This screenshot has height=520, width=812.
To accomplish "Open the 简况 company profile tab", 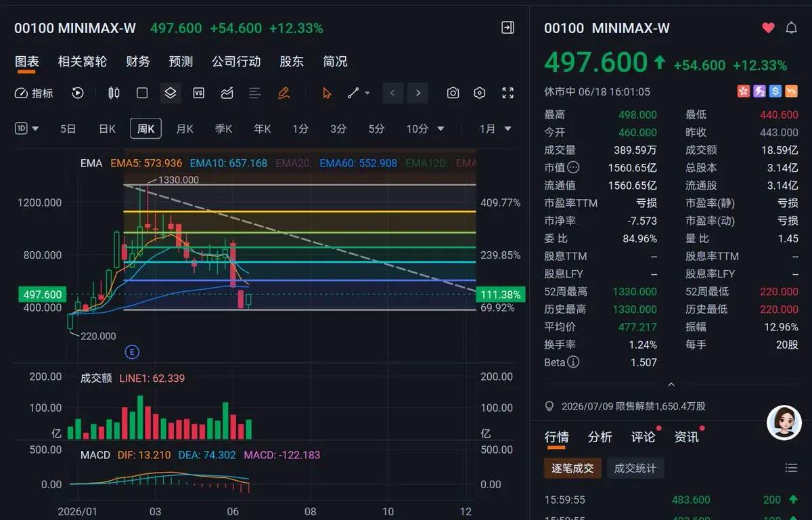I will coord(335,62).
